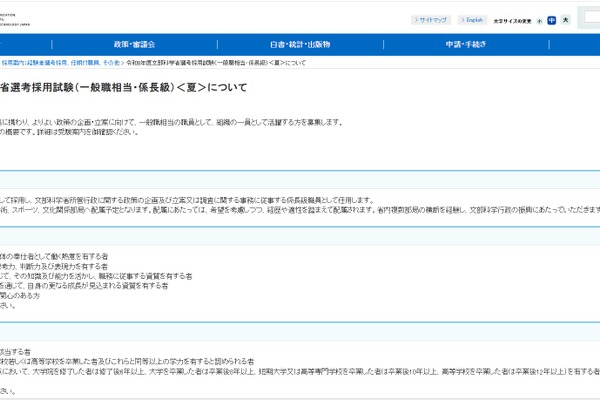The image size is (600, 400).
Task: Set font size to small (小)
Action: [x=540, y=21]
